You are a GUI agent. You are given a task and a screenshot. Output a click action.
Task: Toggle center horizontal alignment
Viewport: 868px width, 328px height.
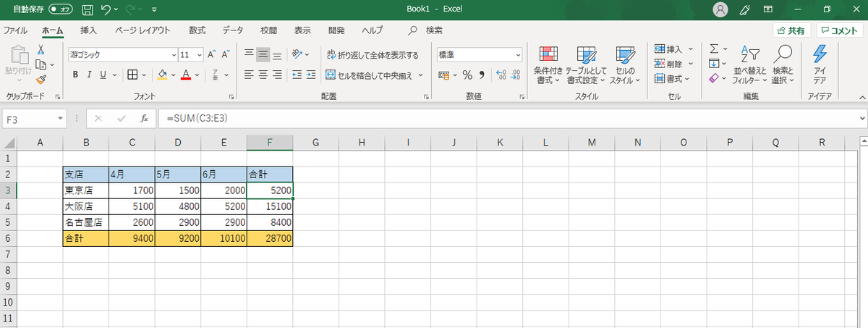(263, 75)
